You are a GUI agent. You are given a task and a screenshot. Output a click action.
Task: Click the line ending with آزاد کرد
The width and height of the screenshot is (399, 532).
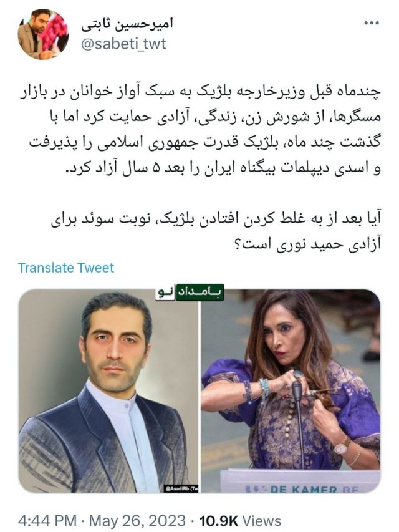click(223, 169)
